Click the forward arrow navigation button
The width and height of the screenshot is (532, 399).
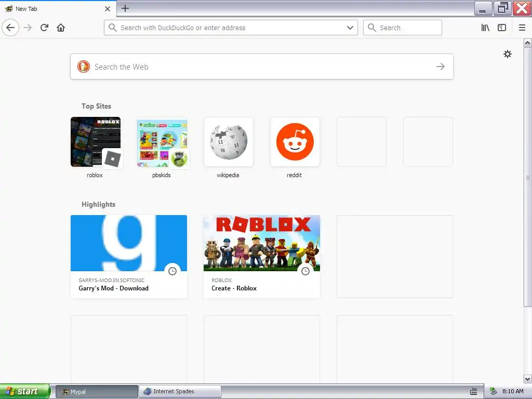(x=28, y=28)
